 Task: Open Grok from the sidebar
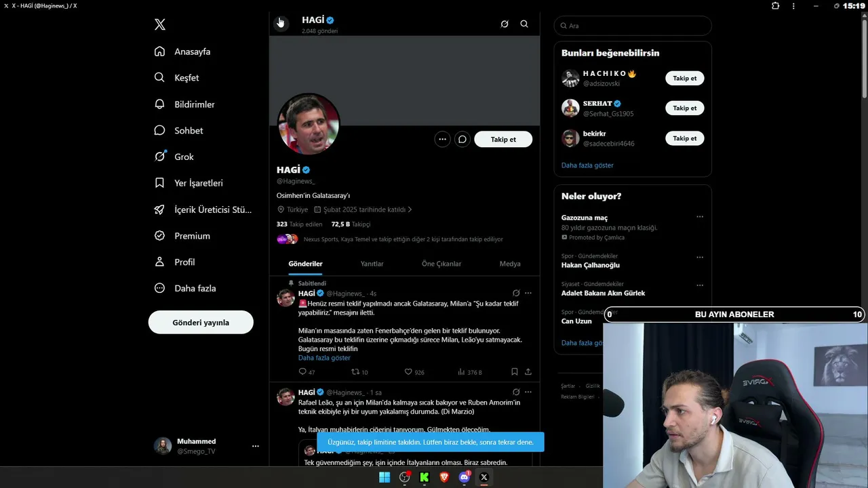click(175, 157)
